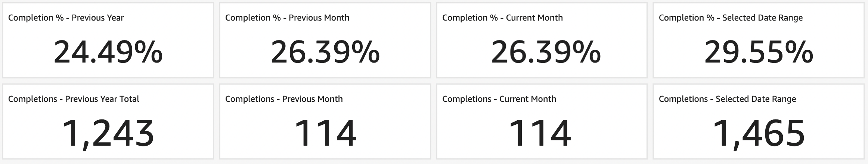Select the Completions Previous Month value 114
Image resolution: width=868 pixels, height=164 pixels.
[x=325, y=133]
